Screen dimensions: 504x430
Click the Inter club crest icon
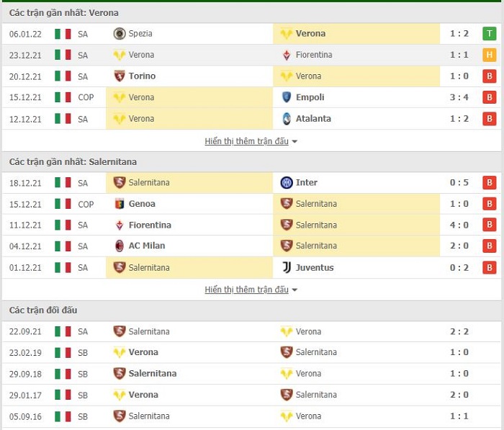pyautogui.click(x=287, y=183)
